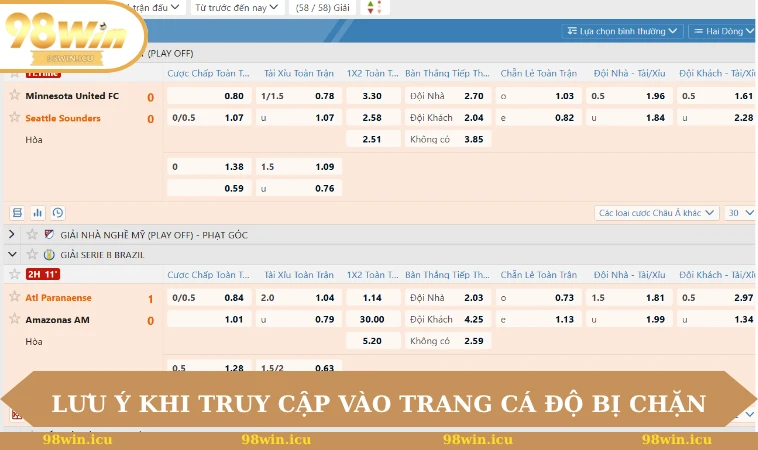758x450 pixels.
Task: Open the 30 count dropdown
Action: [x=741, y=213]
